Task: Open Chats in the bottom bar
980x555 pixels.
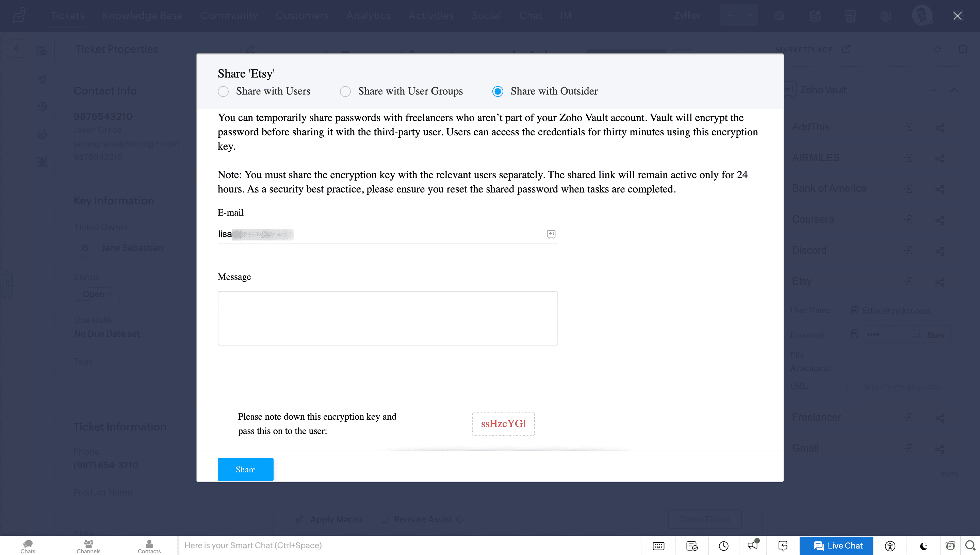Action: click(28, 546)
